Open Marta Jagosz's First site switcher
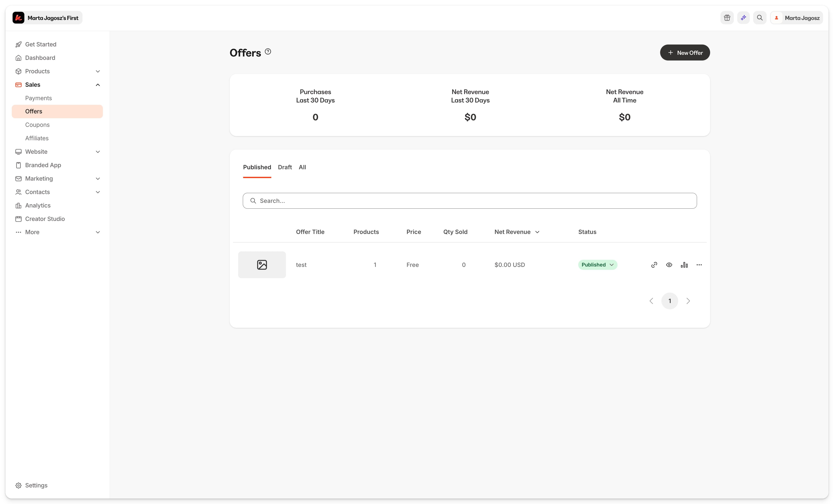The height and width of the screenshot is (504, 834). point(47,18)
